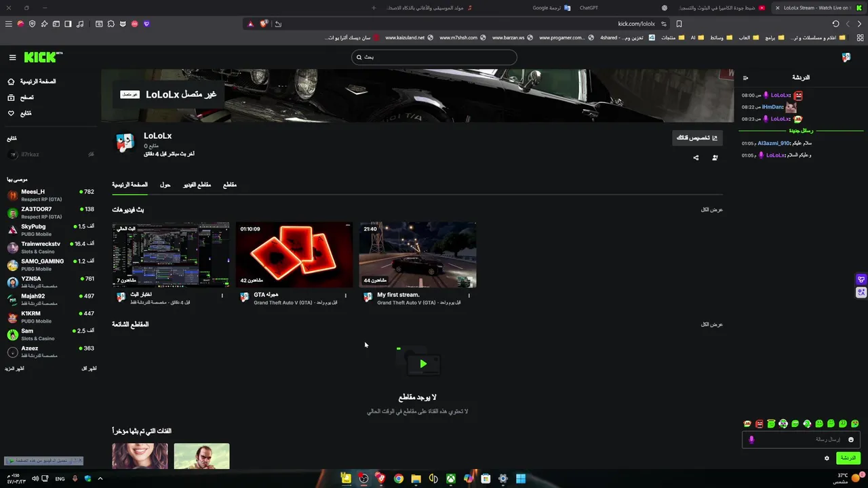Open Majah92 recommended channel
Screen dimensions: 868x488
tap(50, 300)
